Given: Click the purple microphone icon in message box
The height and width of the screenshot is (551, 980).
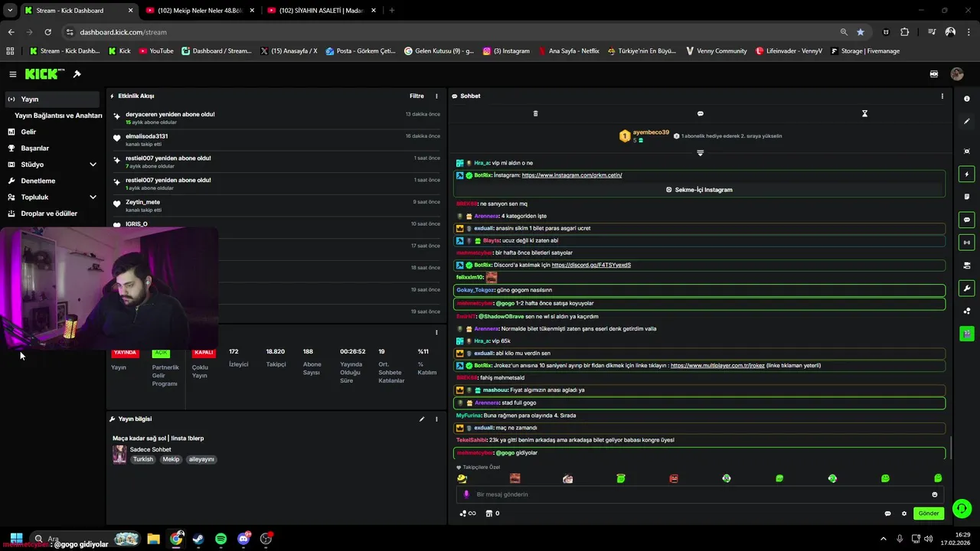Looking at the screenshot, I should tap(466, 494).
